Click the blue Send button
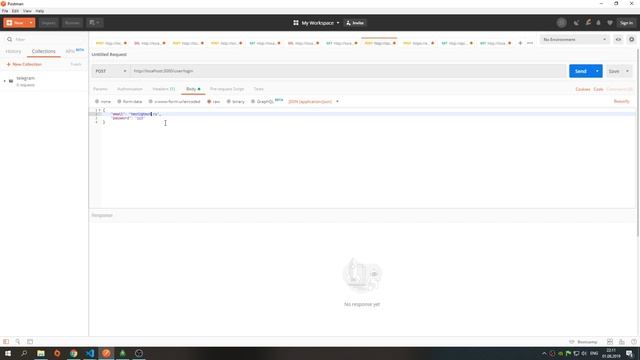Image resolution: width=640 pixels, height=360 pixels. point(580,71)
